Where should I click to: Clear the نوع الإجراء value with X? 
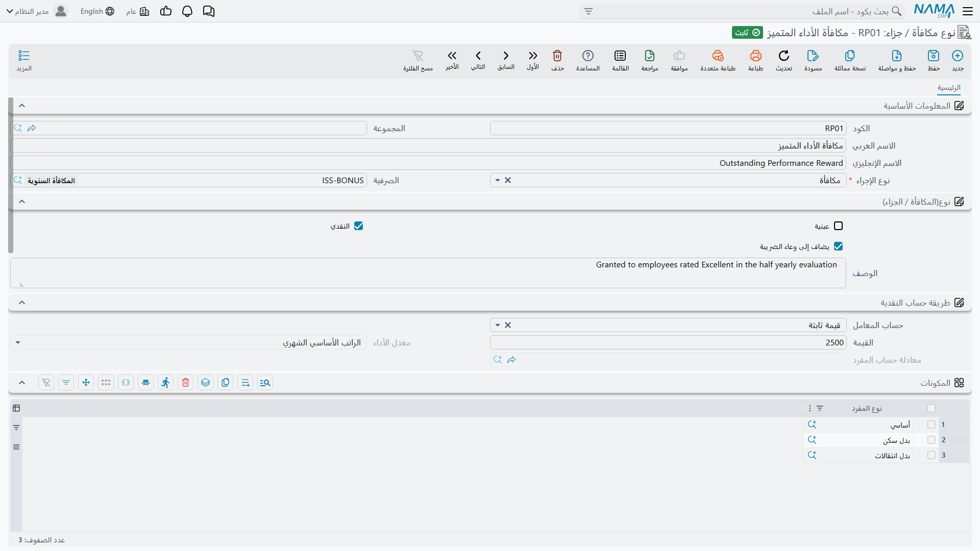click(x=508, y=181)
